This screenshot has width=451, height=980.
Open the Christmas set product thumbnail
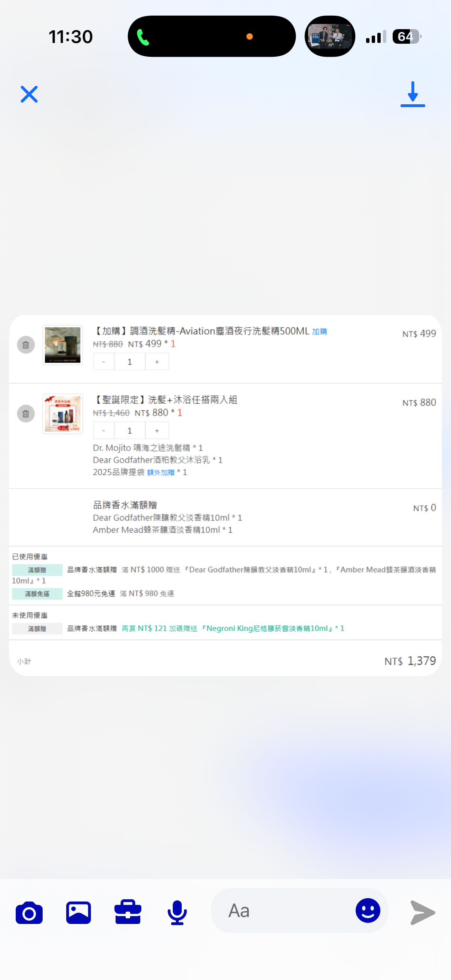(62, 413)
